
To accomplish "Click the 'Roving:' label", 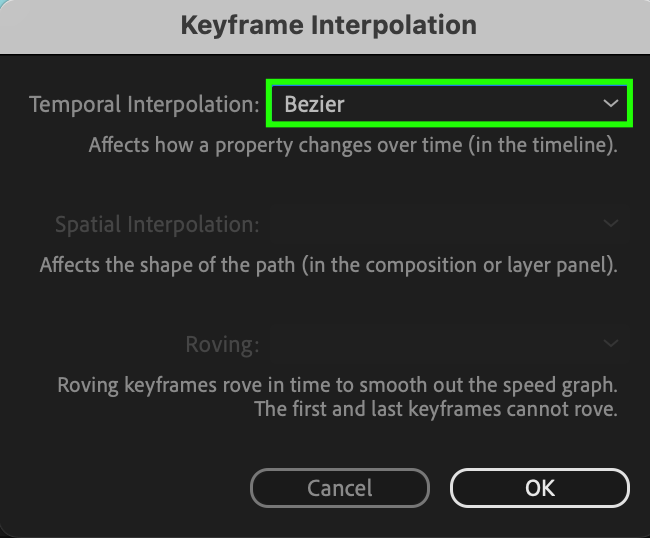I will [x=222, y=345].
